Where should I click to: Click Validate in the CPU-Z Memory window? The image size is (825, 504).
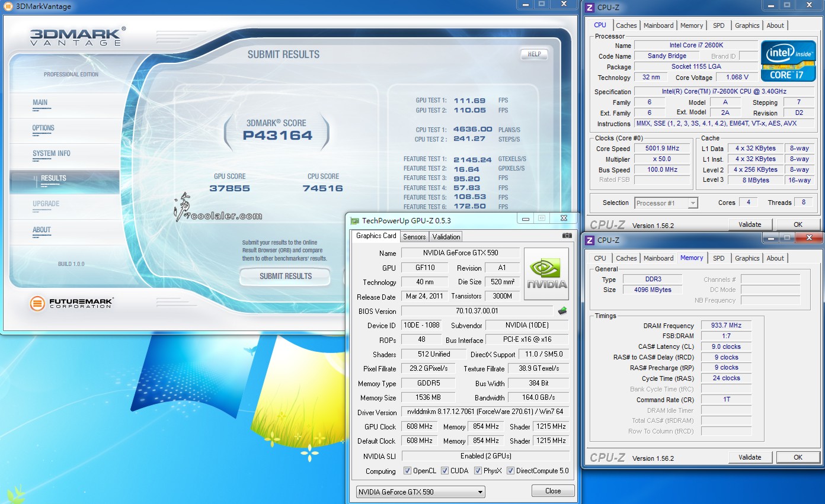tap(750, 457)
